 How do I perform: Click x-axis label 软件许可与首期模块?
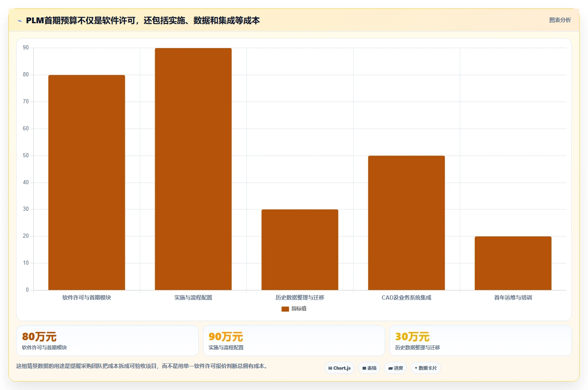pos(87,297)
